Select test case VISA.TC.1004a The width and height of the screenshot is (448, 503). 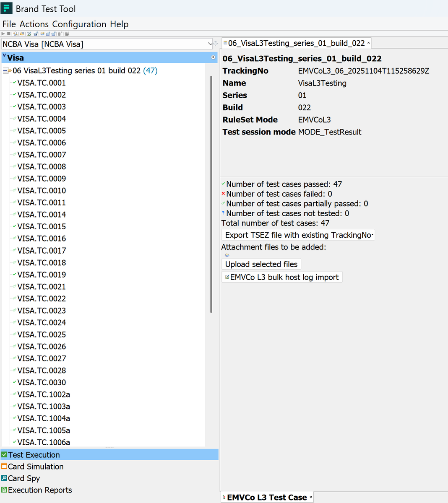(x=44, y=418)
